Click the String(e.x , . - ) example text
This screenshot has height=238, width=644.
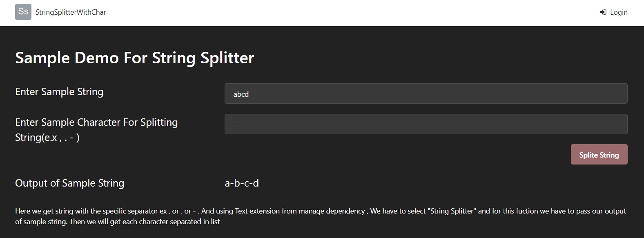47,138
